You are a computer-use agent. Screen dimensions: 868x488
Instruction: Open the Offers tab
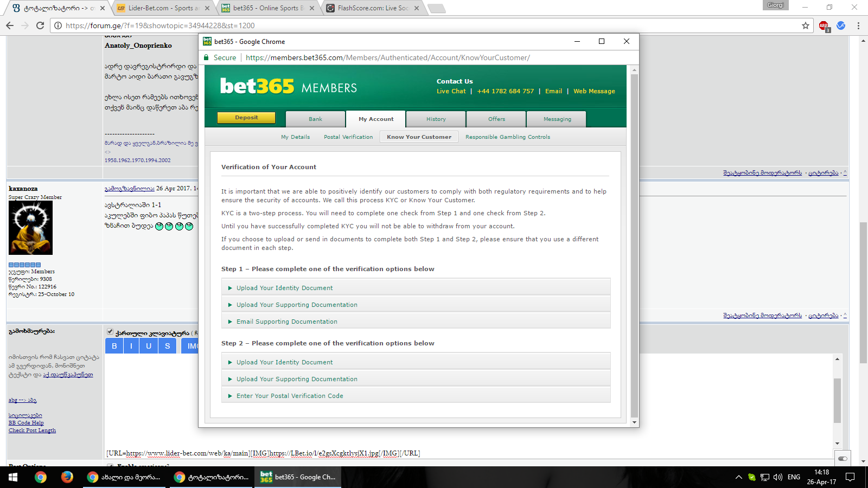pyautogui.click(x=496, y=119)
